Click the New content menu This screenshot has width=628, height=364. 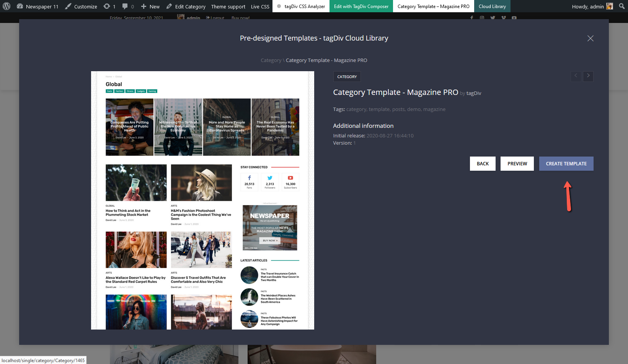click(150, 6)
